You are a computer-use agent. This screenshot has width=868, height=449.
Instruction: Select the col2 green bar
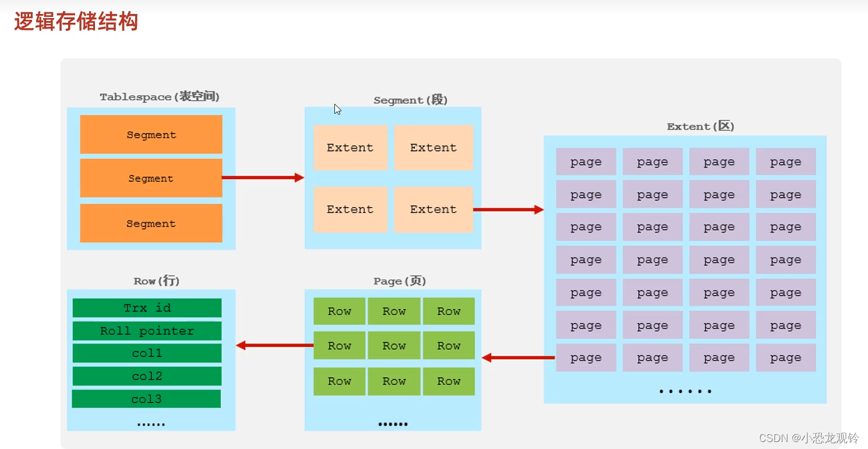tap(147, 376)
